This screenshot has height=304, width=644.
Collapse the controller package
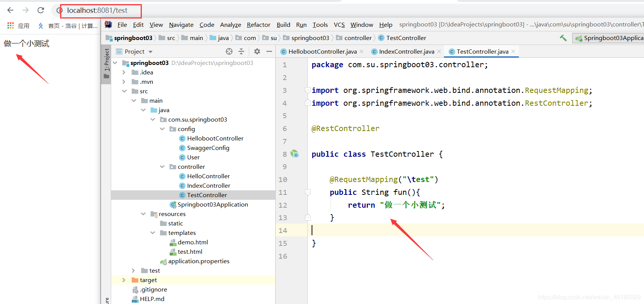[x=162, y=167]
